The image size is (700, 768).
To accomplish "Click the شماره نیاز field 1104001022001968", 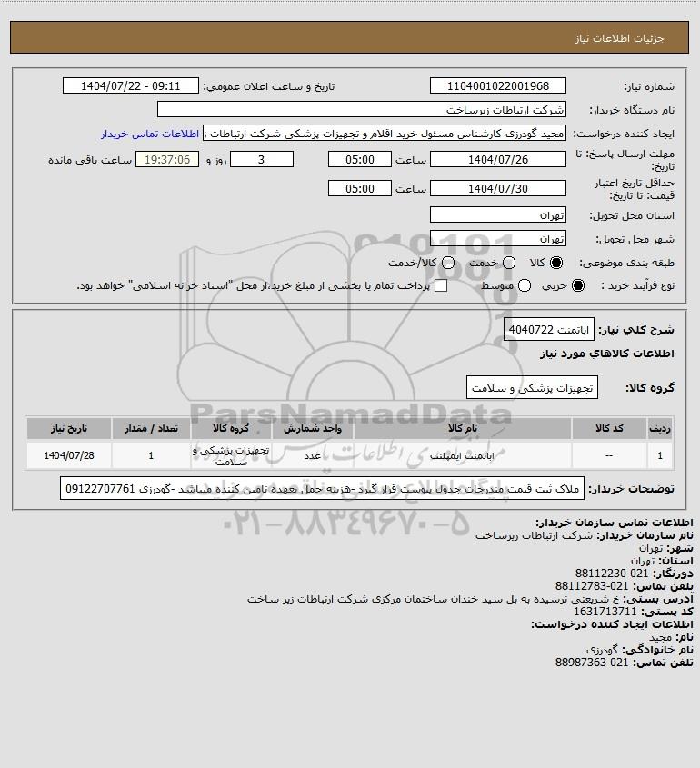I will pyautogui.click(x=497, y=85).
